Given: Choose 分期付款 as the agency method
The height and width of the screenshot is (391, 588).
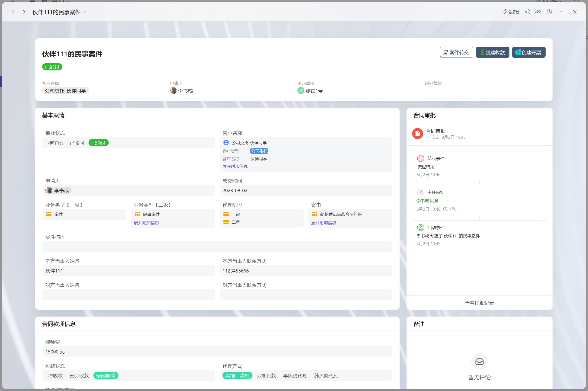Looking at the screenshot, I should (266, 375).
